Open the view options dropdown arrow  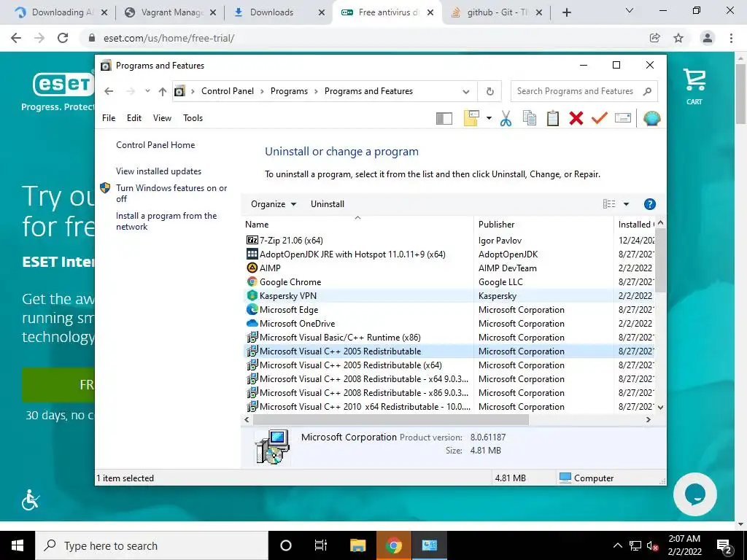(x=626, y=204)
